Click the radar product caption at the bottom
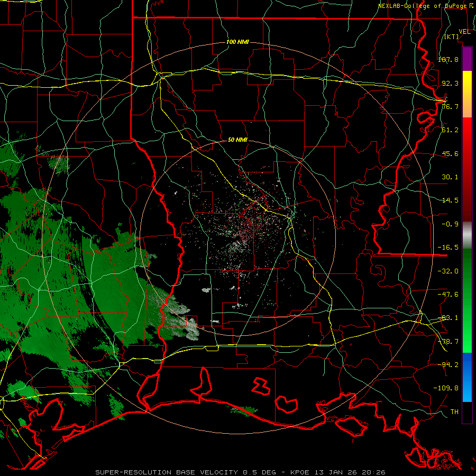Screen dimensions: 476x476 241,472
